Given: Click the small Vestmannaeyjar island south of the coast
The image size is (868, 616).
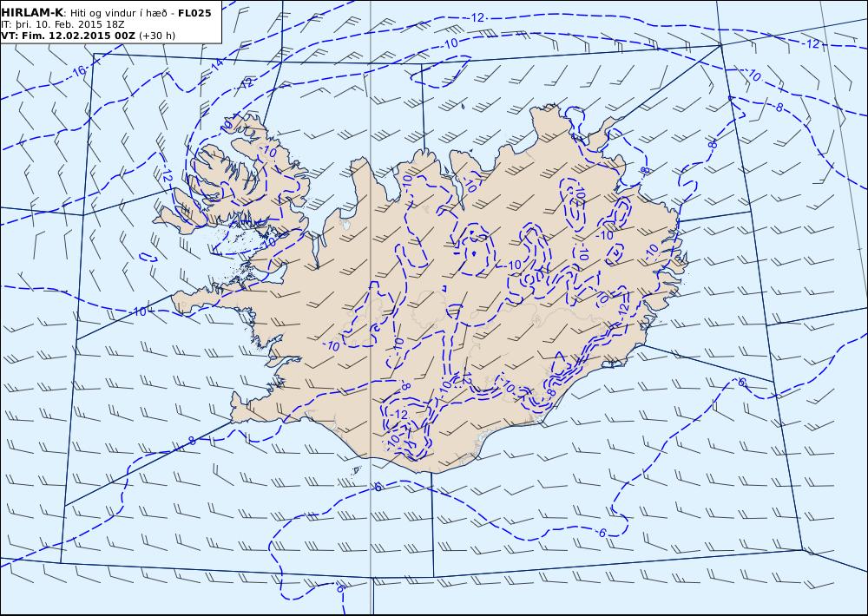Looking at the screenshot, I should [x=357, y=470].
